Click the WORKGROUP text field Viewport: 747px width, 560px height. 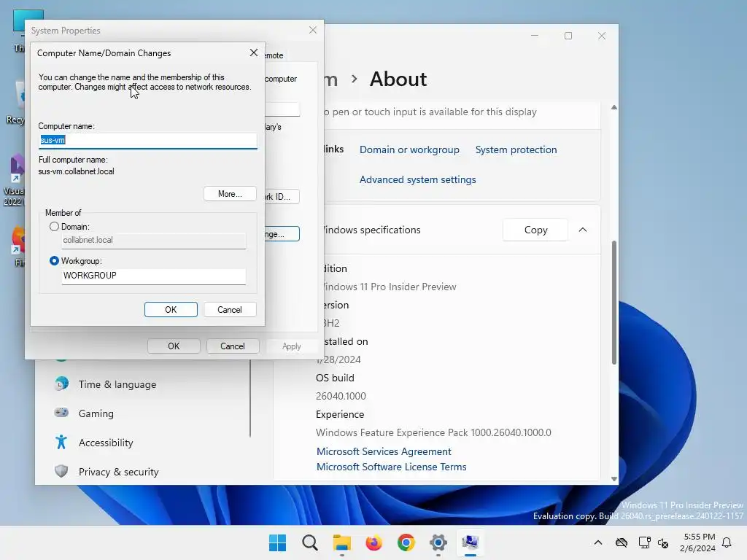[154, 276]
